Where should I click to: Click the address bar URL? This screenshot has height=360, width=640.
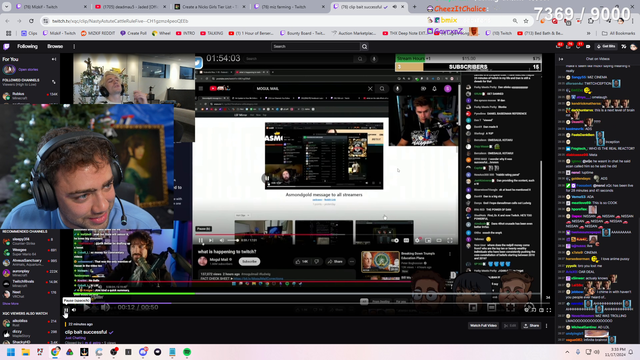(120, 21)
